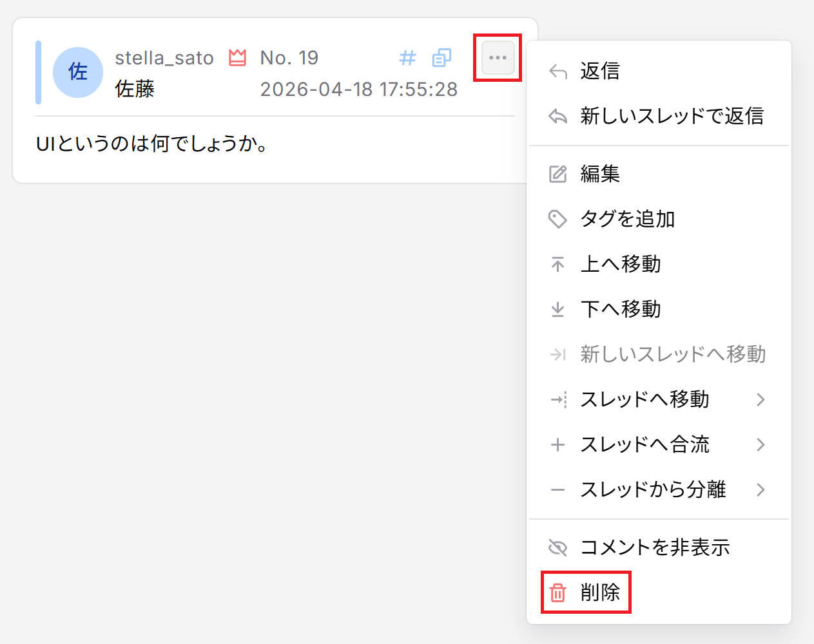
Task: Click the comment number No. 19
Action: coord(289,58)
